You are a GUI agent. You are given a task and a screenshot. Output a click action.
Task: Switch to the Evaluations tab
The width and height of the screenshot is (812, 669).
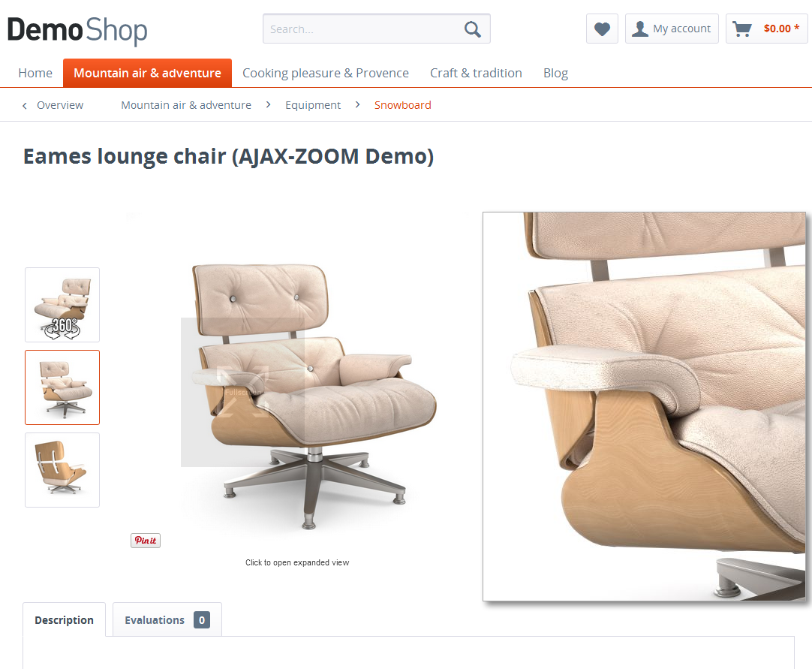point(167,619)
